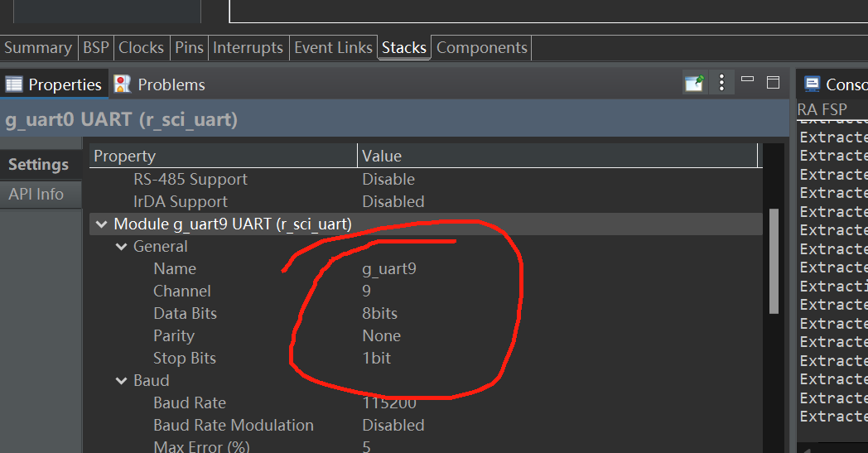
Task: Pin the Properties view to selection
Action: point(695,83)
